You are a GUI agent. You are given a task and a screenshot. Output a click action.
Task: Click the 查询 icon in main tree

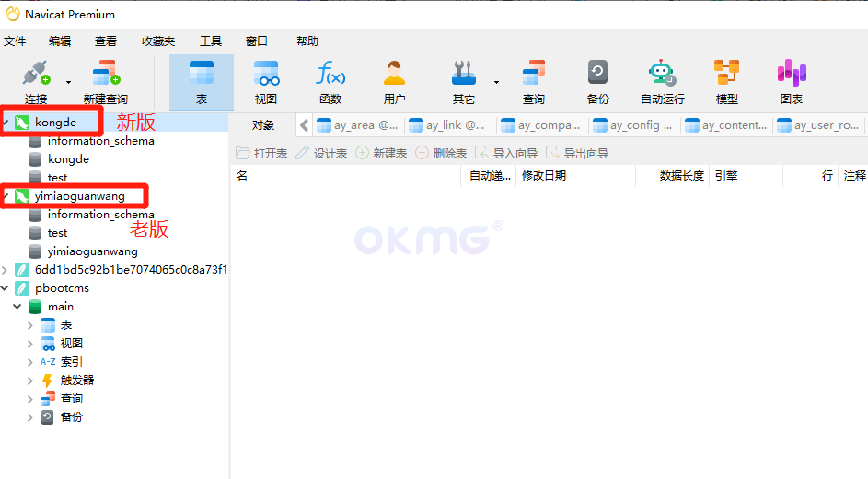click(x=48, y=399)
